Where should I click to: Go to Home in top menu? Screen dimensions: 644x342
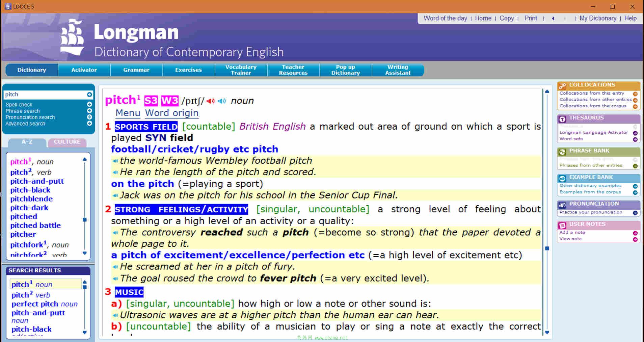click(483, 18)
